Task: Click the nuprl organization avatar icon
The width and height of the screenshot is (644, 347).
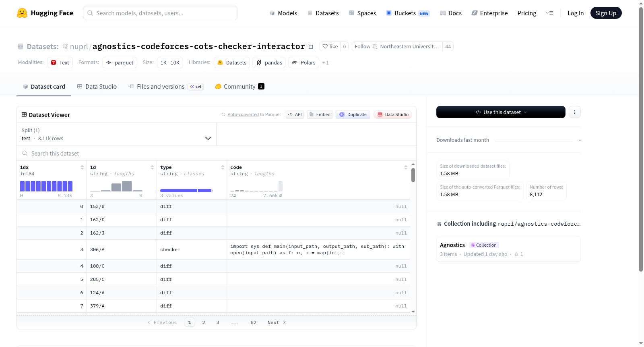Action: [65, 47]
